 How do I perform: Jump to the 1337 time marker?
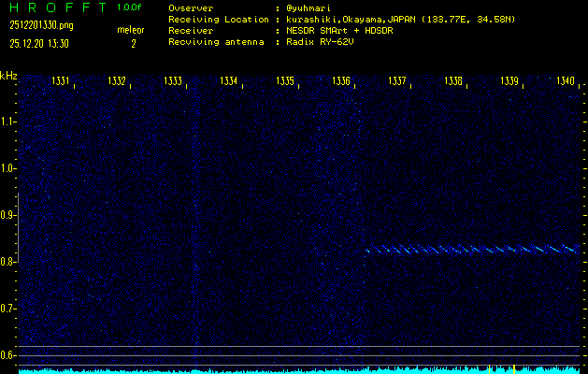397,81
